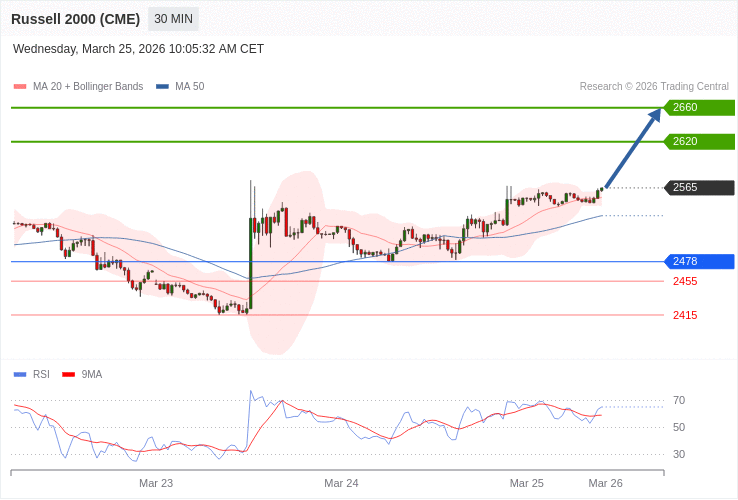Click the blue RSI legend swatch
This screenshot has height=500, width=738.
[x=20, y=375]
